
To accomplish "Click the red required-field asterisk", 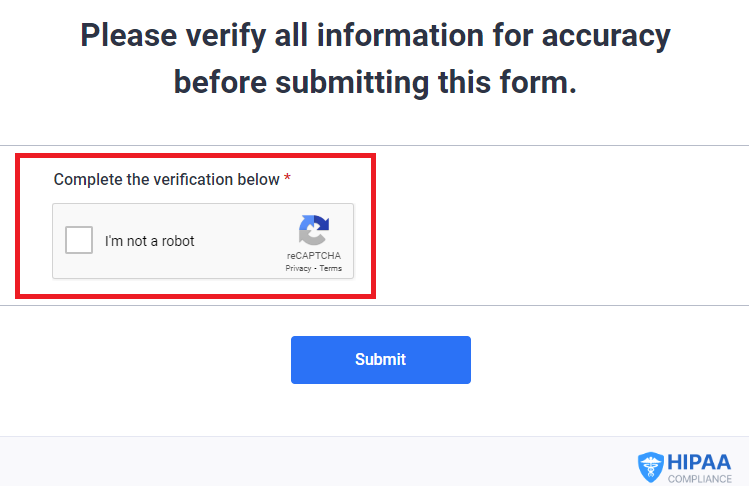I will coord(287,178).
